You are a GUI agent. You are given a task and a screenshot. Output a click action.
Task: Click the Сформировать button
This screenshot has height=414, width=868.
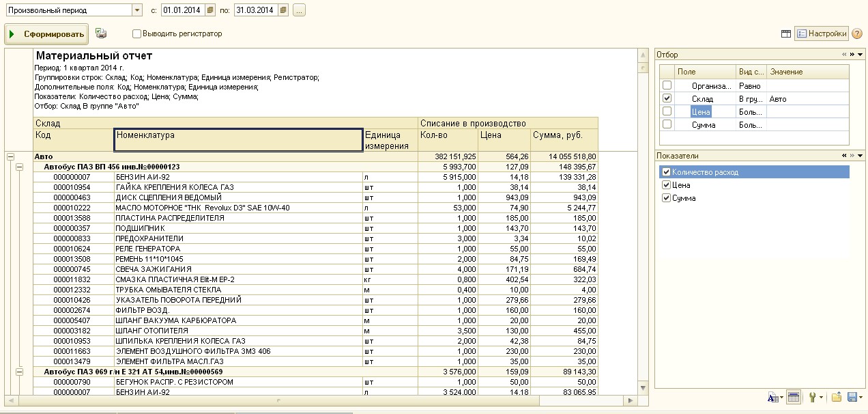point(46,33)
